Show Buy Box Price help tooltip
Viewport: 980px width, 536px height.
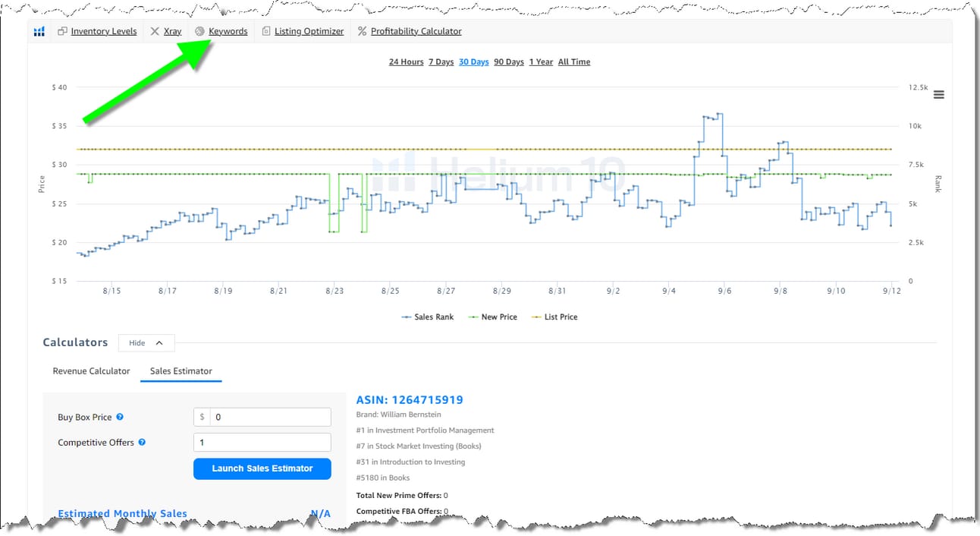(120, 417)
